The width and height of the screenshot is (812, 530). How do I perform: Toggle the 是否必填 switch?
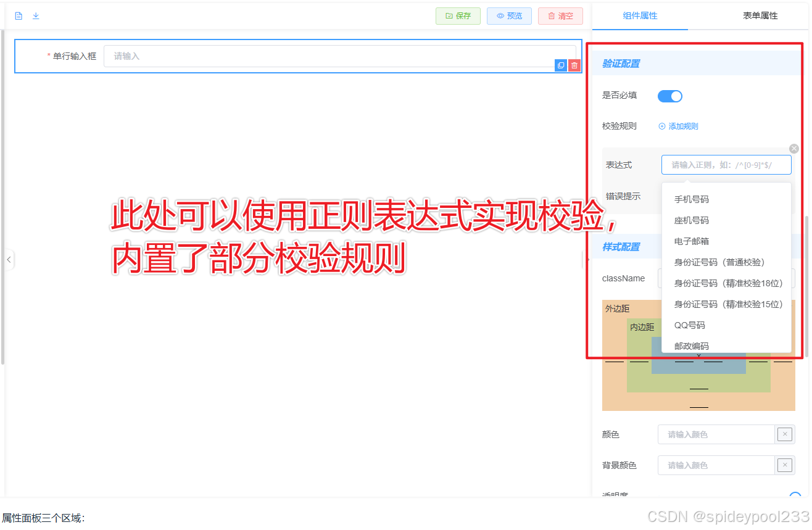coord(670,96)
